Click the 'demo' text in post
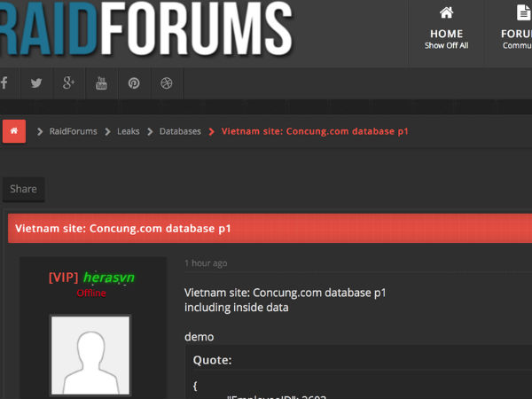Screen dimensions: 532x399 pyautogui.click(x=199, y=337)
